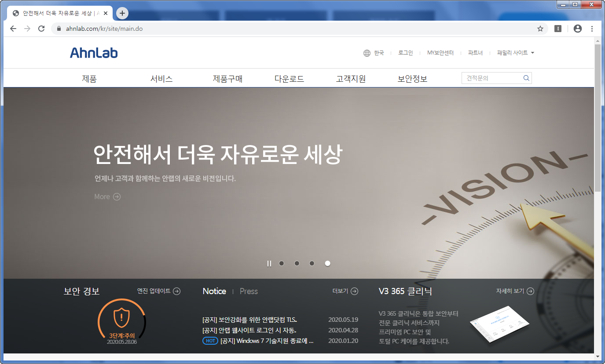This screenshot has height=364, width=605.
Task: Click the scrollbar up arrow
Action: pyautogui.click(x=598, y=41)
